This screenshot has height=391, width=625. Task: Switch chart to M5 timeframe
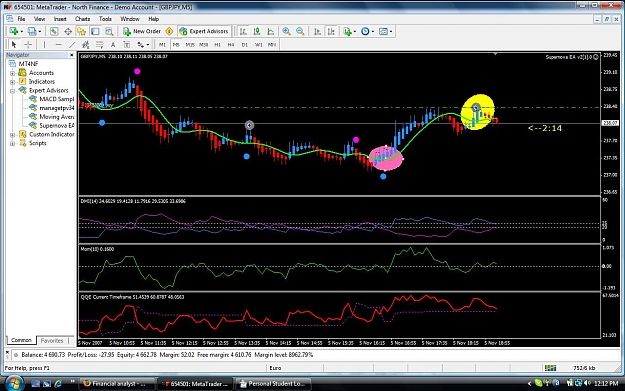[176, 45]
